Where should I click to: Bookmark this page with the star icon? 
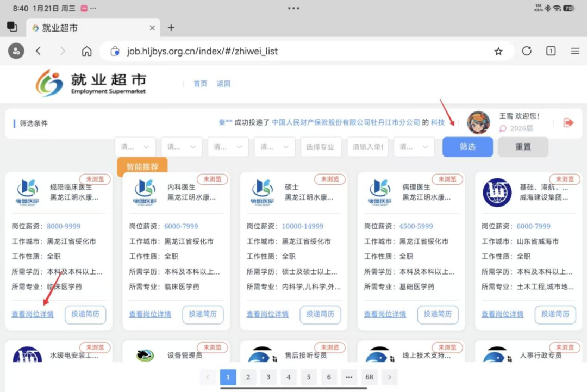click(x=498, y=51)
